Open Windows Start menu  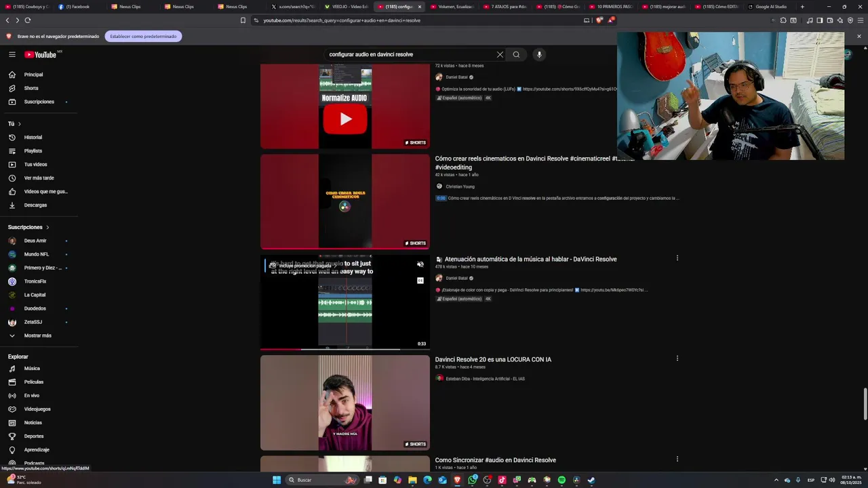[277, 480]
